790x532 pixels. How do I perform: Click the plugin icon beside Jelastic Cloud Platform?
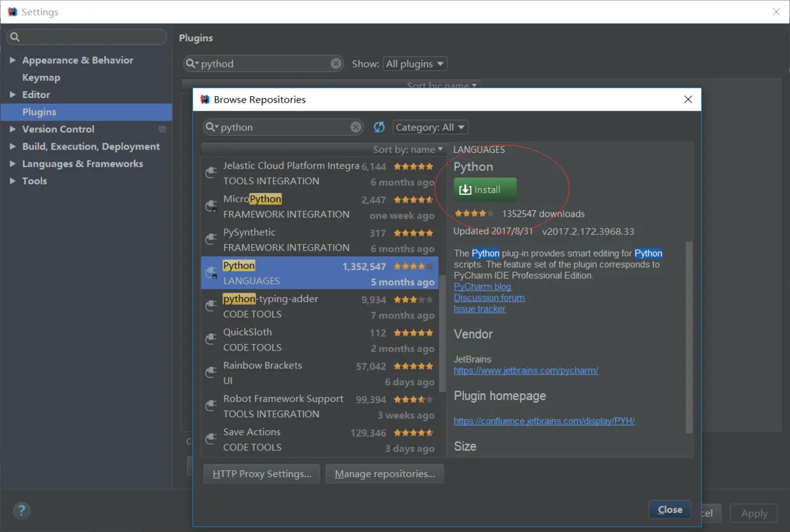coord(211,173)
